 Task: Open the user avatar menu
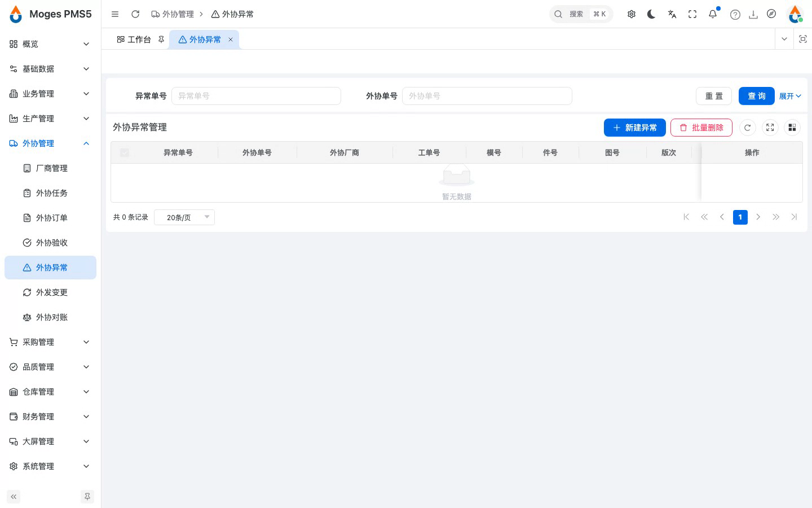tap(795, 14)
